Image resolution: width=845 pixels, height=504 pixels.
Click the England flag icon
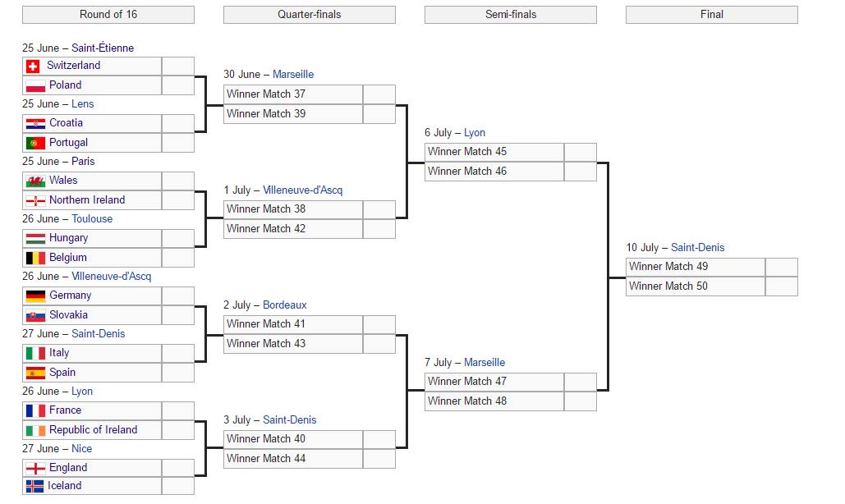35,468
